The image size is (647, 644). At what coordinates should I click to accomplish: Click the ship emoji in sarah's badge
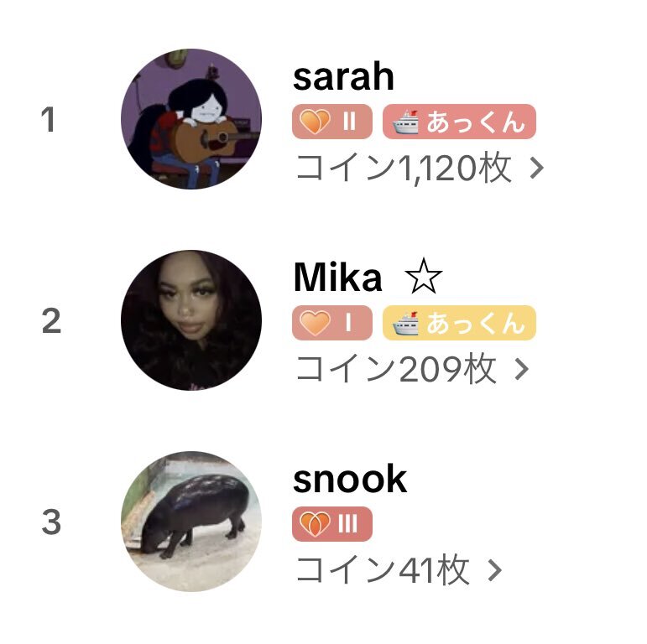click(405, 122)
